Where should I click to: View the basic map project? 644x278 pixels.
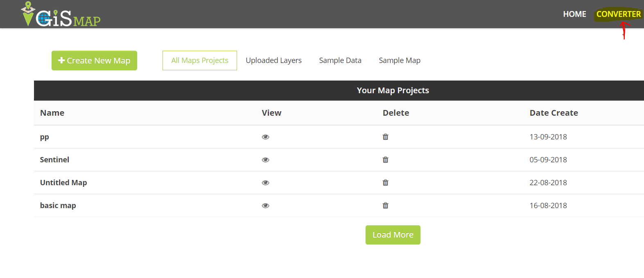(x=265, y=206)
